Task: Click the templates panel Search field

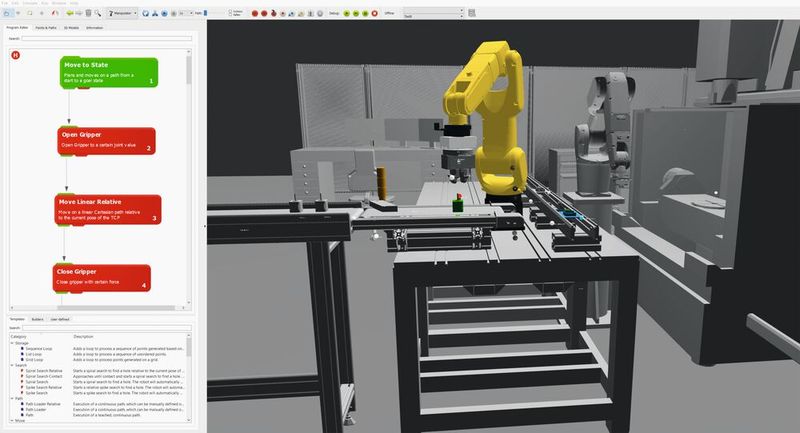Action: click(107, 327)
